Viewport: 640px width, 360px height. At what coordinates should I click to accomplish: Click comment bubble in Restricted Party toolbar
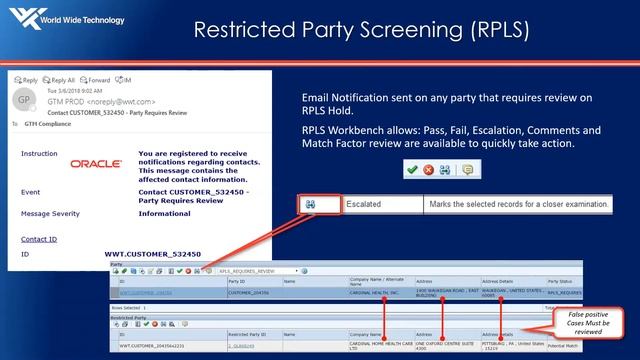(x=185, y=324)
